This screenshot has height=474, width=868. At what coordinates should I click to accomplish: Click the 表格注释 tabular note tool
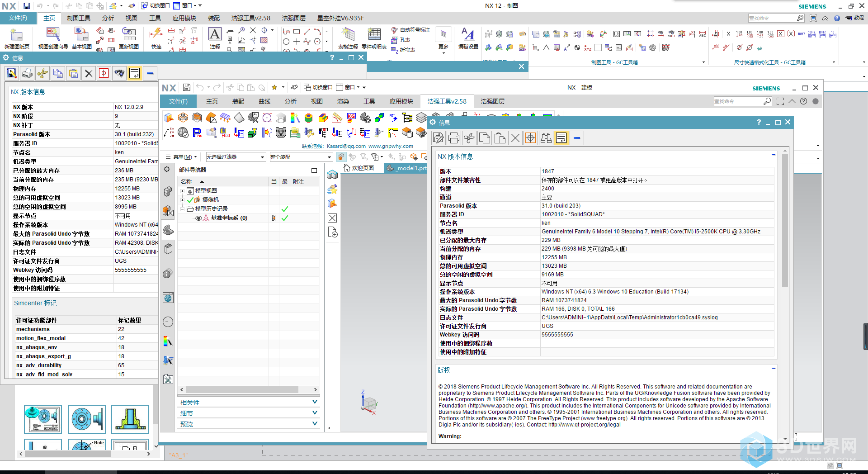click(x=348, y=38)
